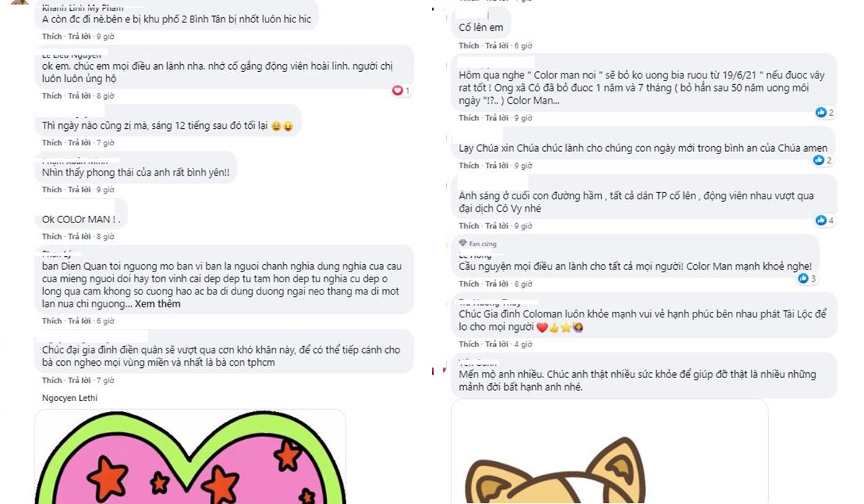
Task: Open the pink heart star sticker
Action: point(190,456)
